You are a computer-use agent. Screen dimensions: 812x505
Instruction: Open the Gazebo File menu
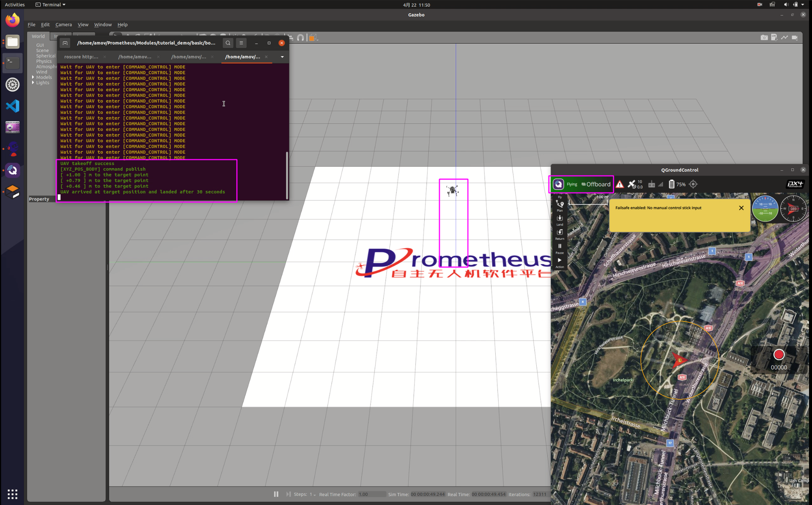(31, 25)
